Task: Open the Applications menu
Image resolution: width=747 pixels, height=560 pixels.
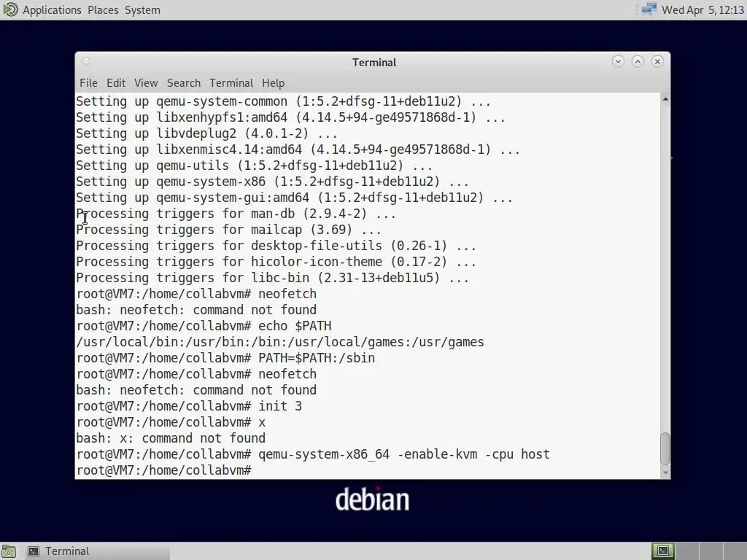Action: click(52, 10)
